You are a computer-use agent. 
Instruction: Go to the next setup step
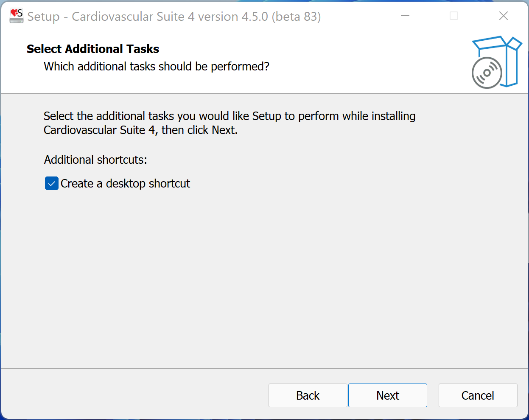pyautogui.click(x=387, y=395)
